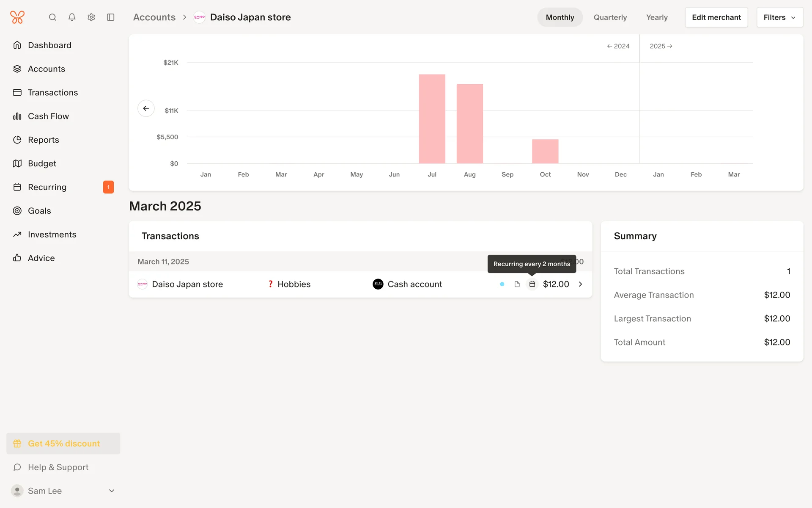This screenshot has height=508, width=812.
Task: Switch to Yearly view
Action: pos(656,17)
